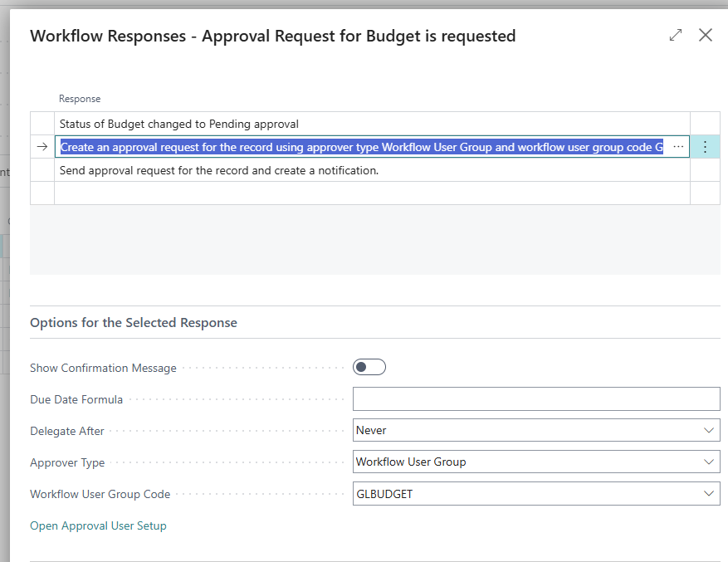Close the Workflow Responses dialog

[706, 35]
